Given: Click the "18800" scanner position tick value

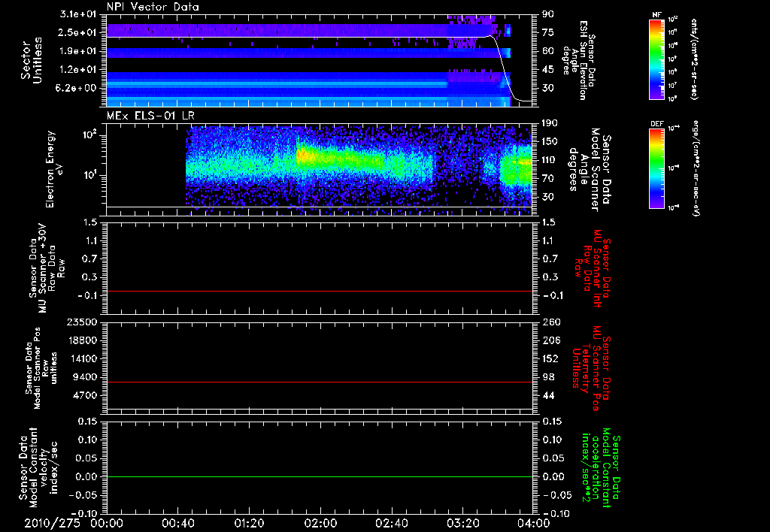Looking at the screenshot, I should [x=83, y=340].
